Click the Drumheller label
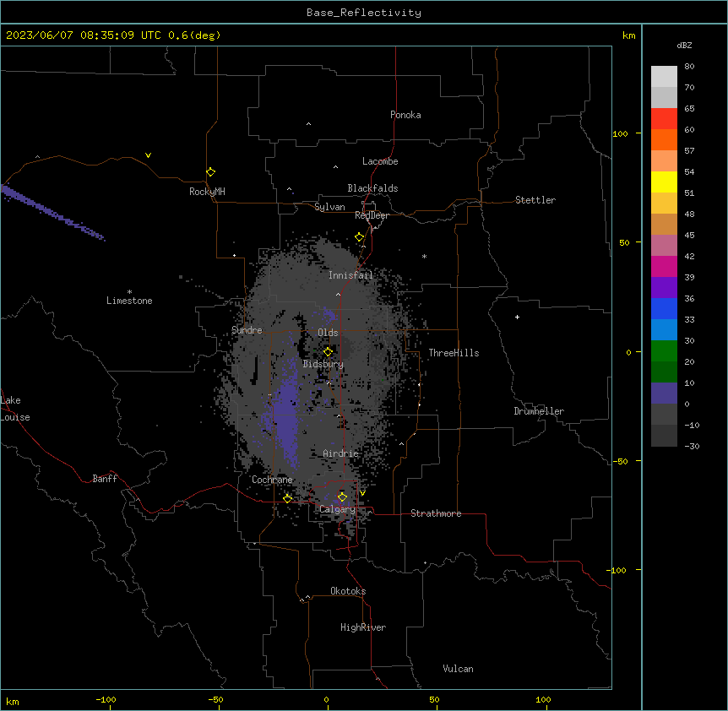 tap(539, 411)
